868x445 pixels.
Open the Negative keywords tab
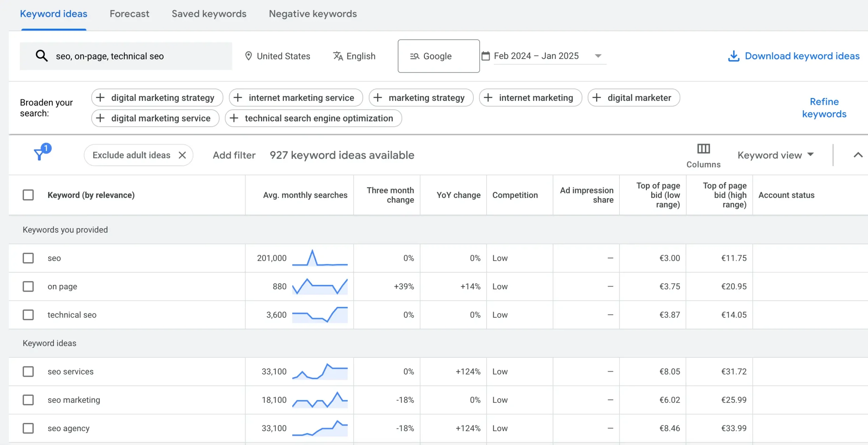(313, 14)
